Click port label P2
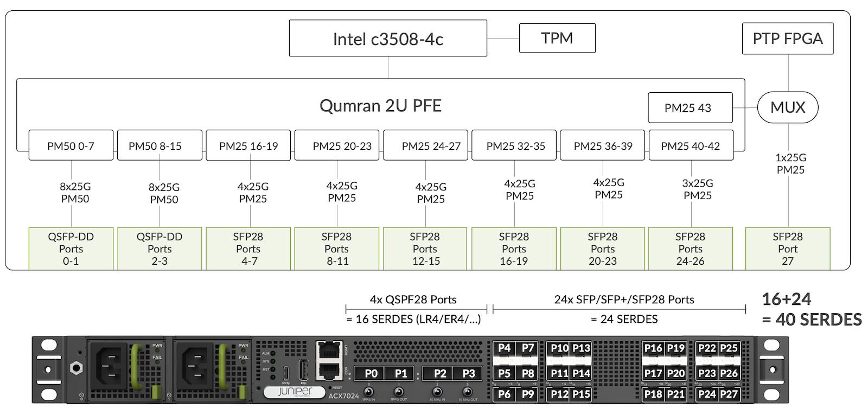Image resolution: width=868 pixels, height=414 pixels. point(440,373)
